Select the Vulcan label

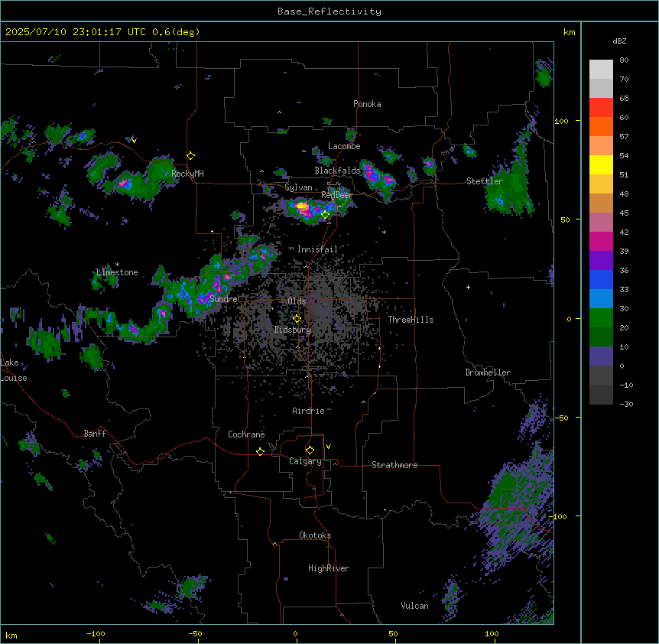(414, 606)
